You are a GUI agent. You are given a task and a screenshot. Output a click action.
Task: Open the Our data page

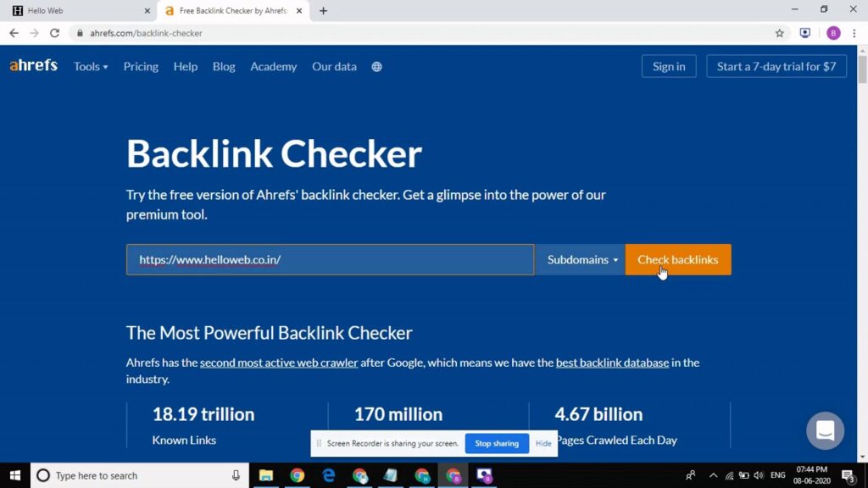click(334, 66)
